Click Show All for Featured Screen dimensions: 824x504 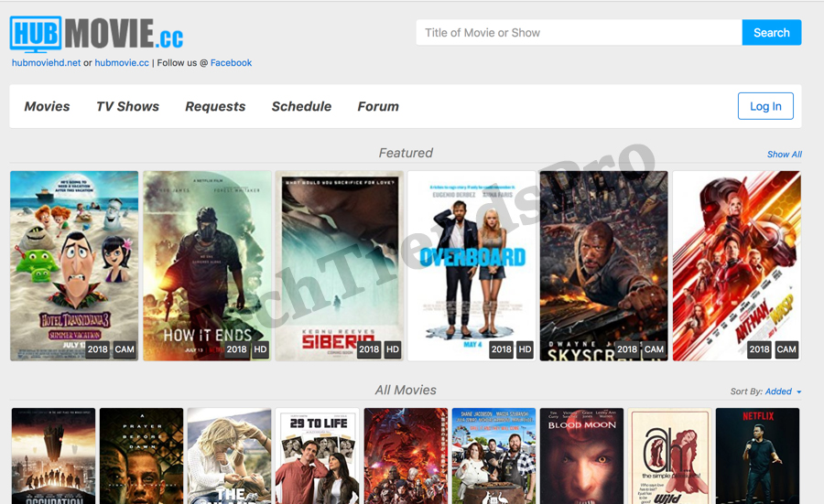coord(784,155)
